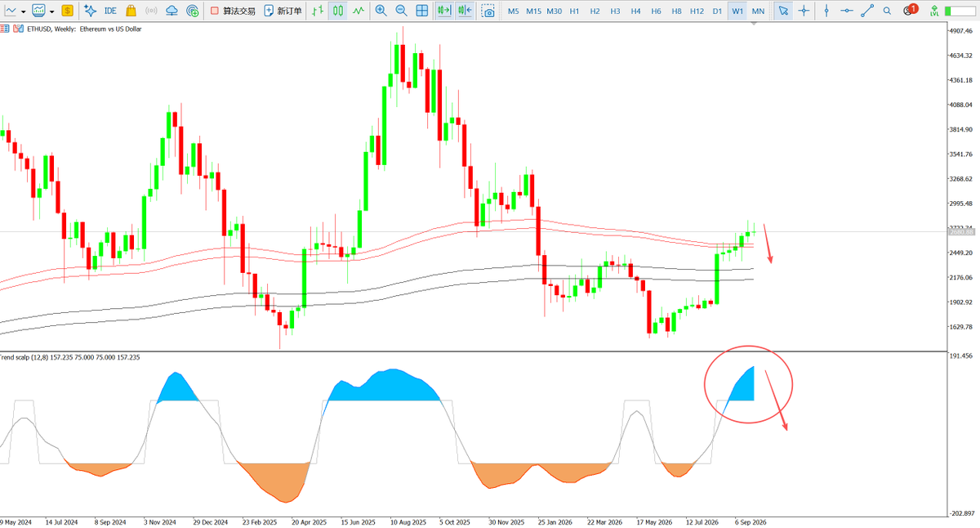Switch chart to line chart mode
Viewport: 980px width, 528px height.
point(358,11)
